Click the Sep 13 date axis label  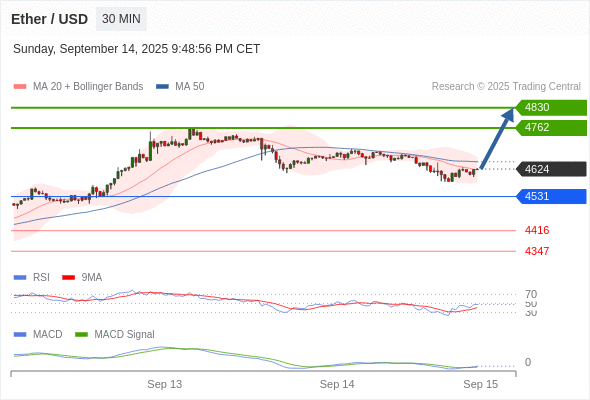pos(164,384)
